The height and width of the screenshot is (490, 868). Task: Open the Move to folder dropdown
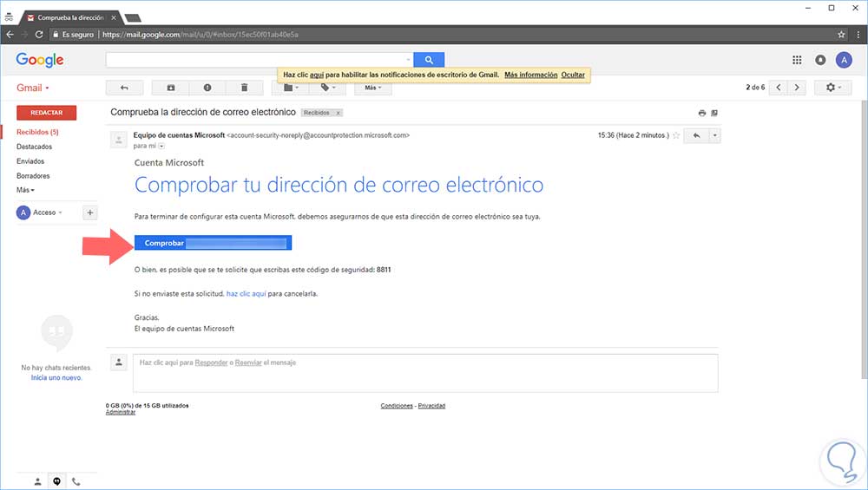(x=291, y=88)
